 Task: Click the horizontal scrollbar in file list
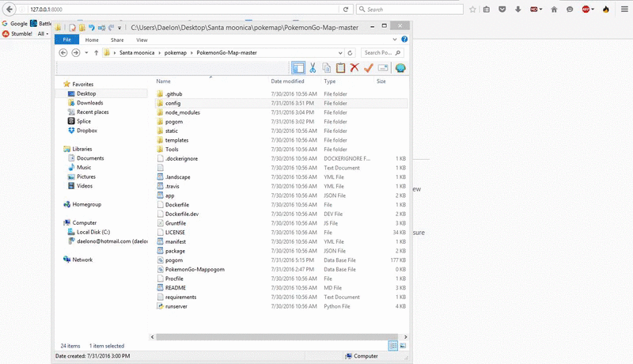click(276, 336)
